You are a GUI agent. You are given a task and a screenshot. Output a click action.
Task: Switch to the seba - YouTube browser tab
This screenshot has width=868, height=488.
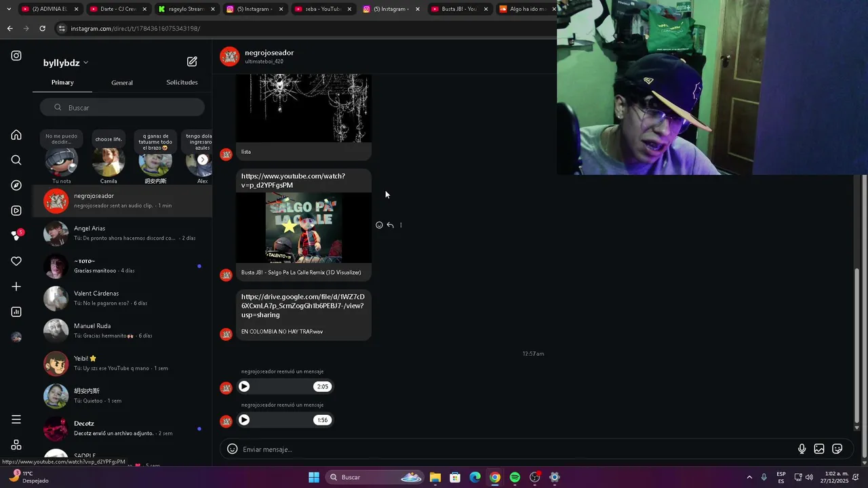323,9
